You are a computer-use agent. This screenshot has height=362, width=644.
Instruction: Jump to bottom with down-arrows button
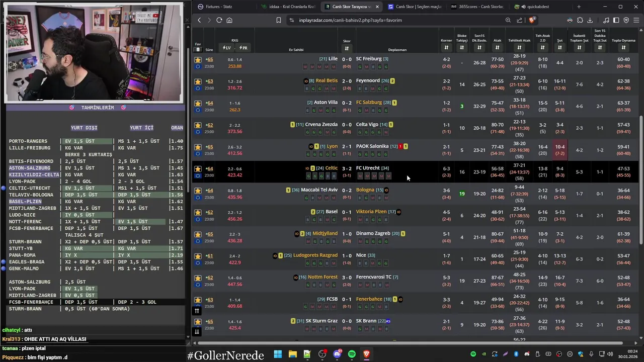[197, 331]
